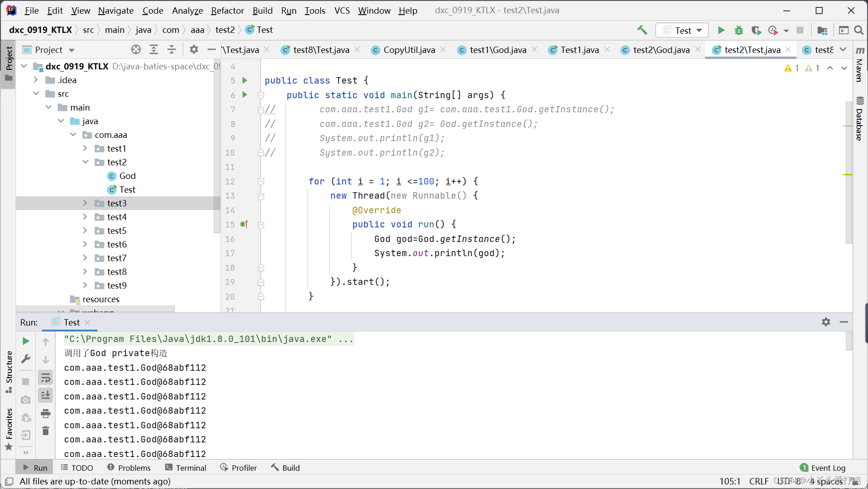Open the Profiler run icon in toolbar
868x489 pixels.
point(773,30)
